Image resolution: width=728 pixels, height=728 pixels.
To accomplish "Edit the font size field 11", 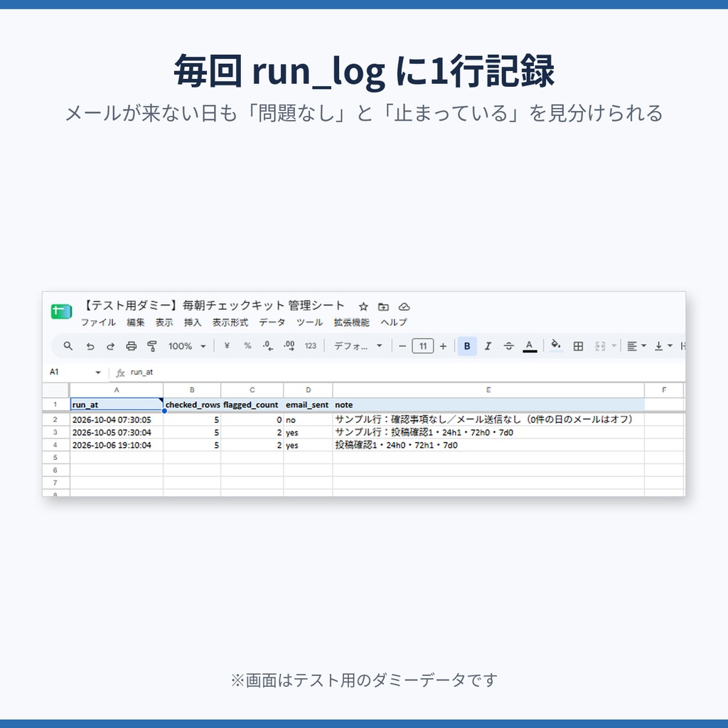I will pos(423,346).
